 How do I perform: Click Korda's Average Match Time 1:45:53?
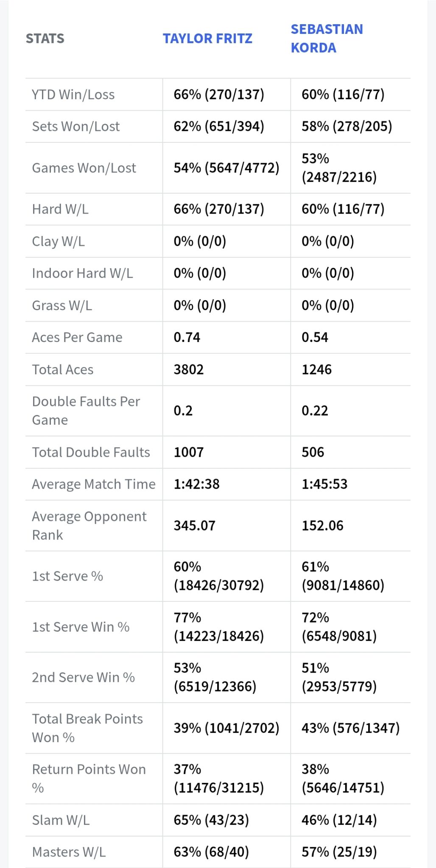324,484
